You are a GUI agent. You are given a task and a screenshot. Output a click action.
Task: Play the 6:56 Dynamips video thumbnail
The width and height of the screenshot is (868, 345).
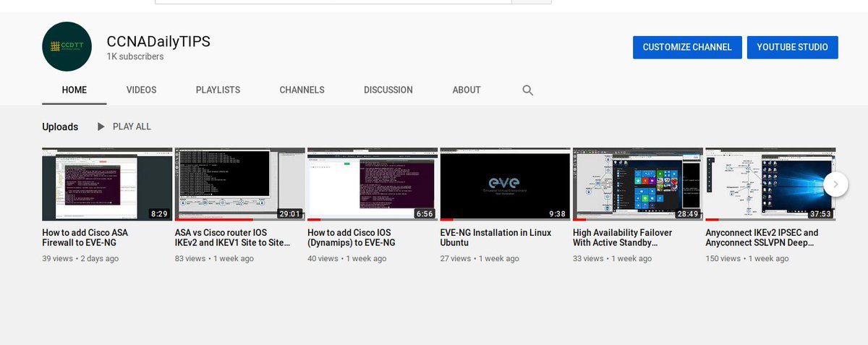373,184
